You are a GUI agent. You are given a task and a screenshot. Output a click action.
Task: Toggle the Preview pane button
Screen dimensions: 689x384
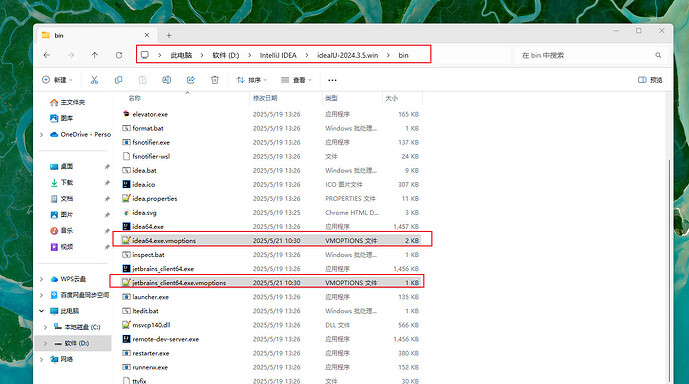pyautogui.click(x=650, y=80)
